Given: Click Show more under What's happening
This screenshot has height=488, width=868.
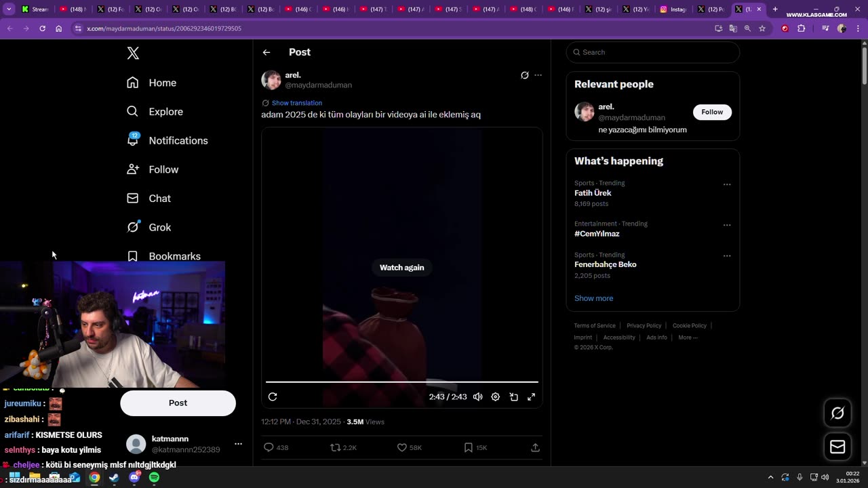Looking at the screenshot, I should click(593, 298).
